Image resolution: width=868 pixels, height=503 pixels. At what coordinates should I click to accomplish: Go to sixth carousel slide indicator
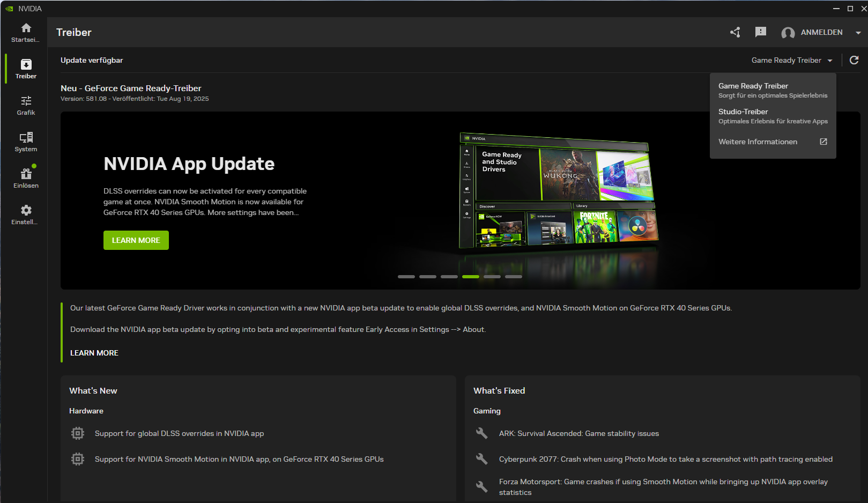click(514, 277)
